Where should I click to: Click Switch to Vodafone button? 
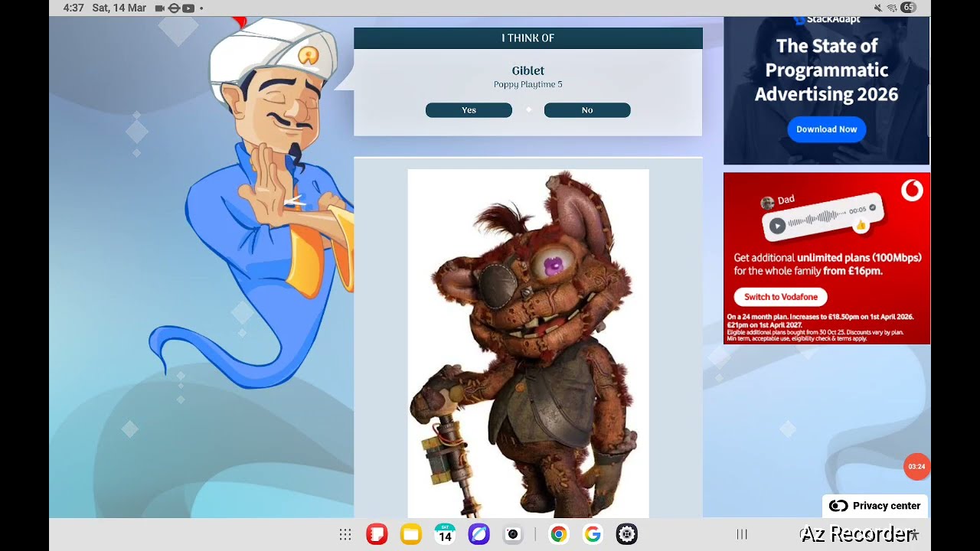tap(781, 297)
